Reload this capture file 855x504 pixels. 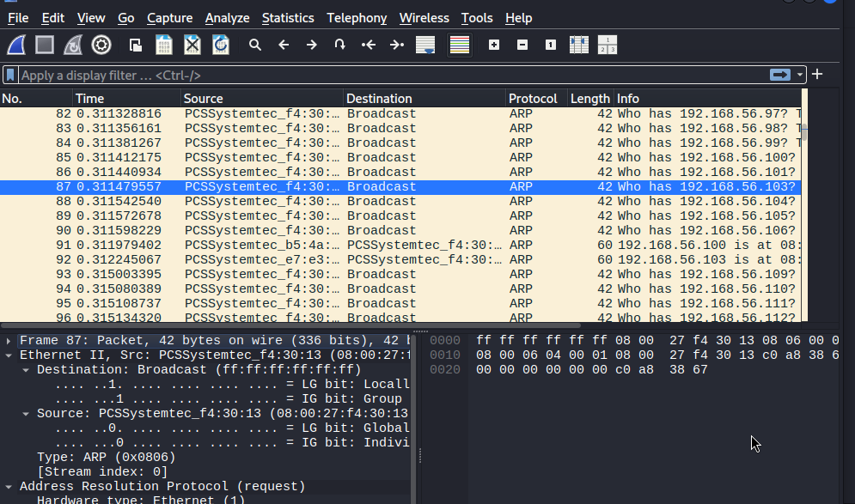221,46
